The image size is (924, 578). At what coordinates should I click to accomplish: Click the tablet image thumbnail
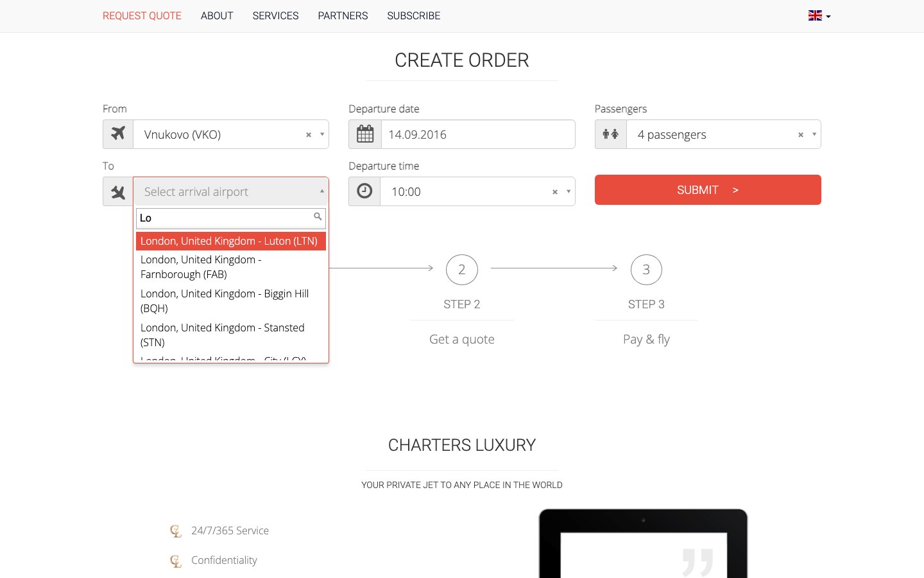coord(643,543)
